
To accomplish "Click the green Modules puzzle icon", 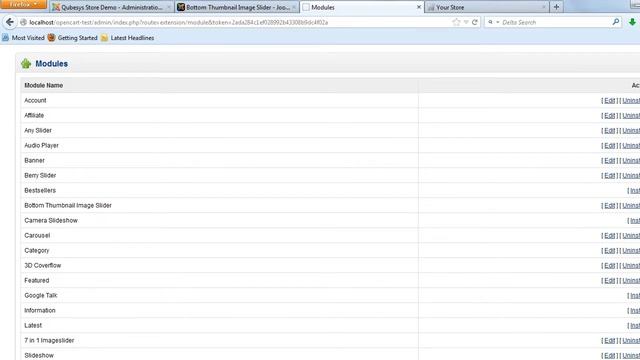I will (26, 64).
